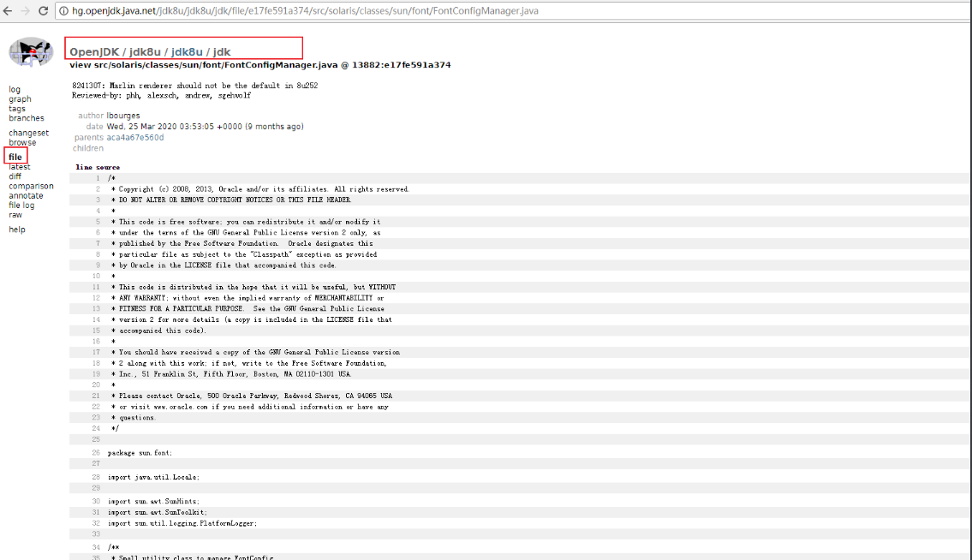Open parent changeset aca4a67e560d
This screenshot has width=972, height=560.
pos(135,138)
